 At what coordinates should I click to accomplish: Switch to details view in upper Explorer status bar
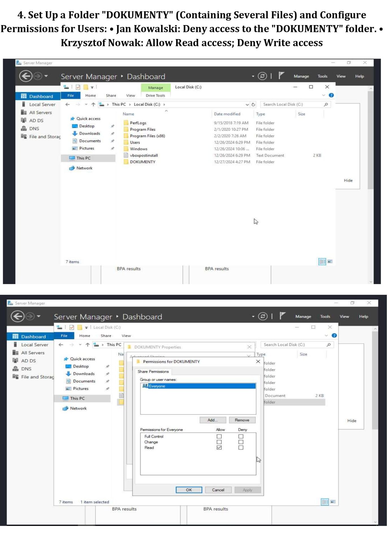point(322,262)
